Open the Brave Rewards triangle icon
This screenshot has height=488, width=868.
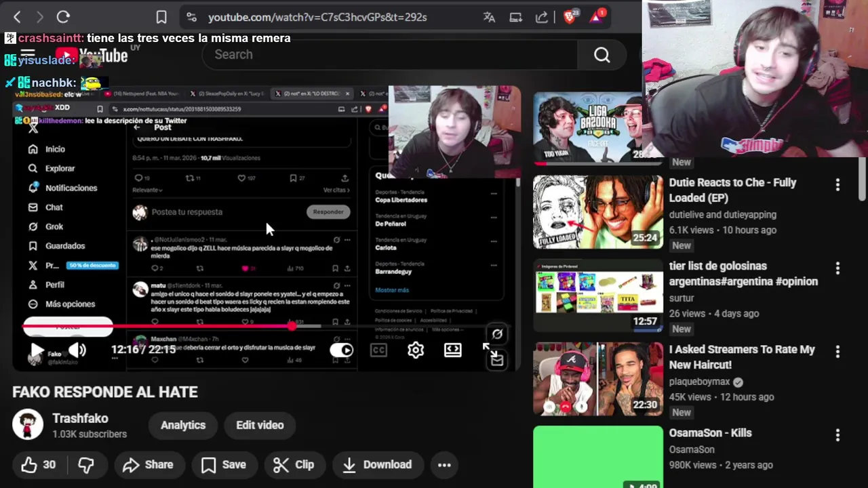pyautogui.click(x=597, y=17)
